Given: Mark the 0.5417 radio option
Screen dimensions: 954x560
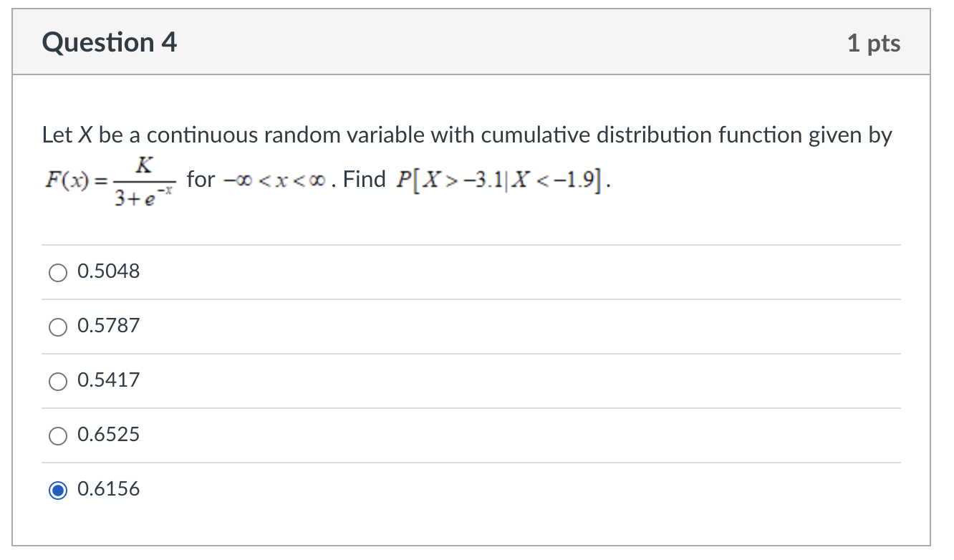Looking at the screenshot, I should (58, 381).
